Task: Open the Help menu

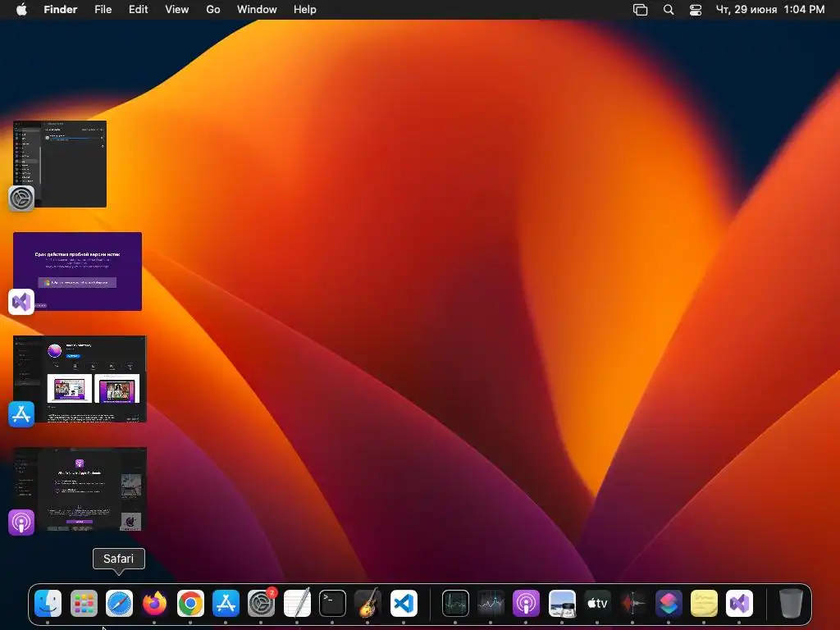Action: [305, 9]
